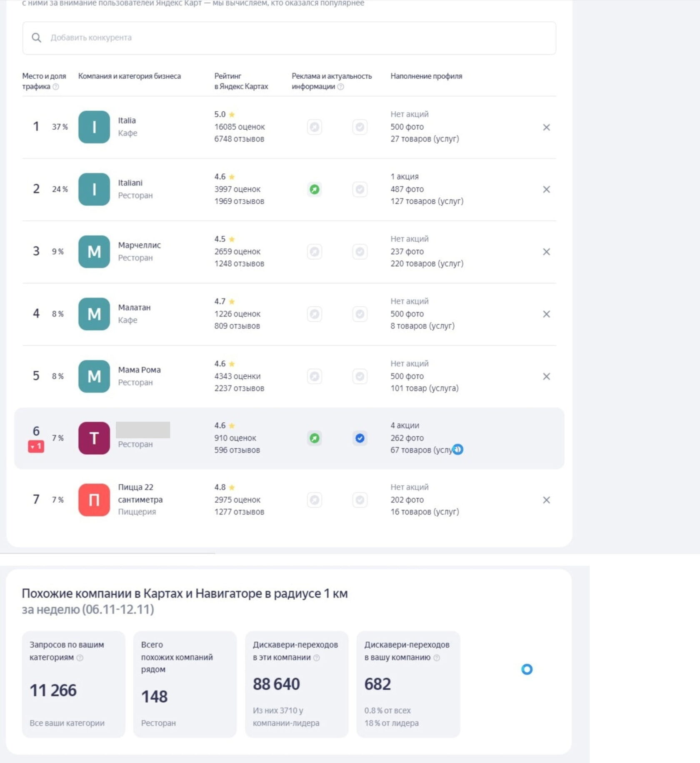Click the '2975 оценок' text for Пицца 22
The width and height of the screenshot is (700, 763).
237,500
